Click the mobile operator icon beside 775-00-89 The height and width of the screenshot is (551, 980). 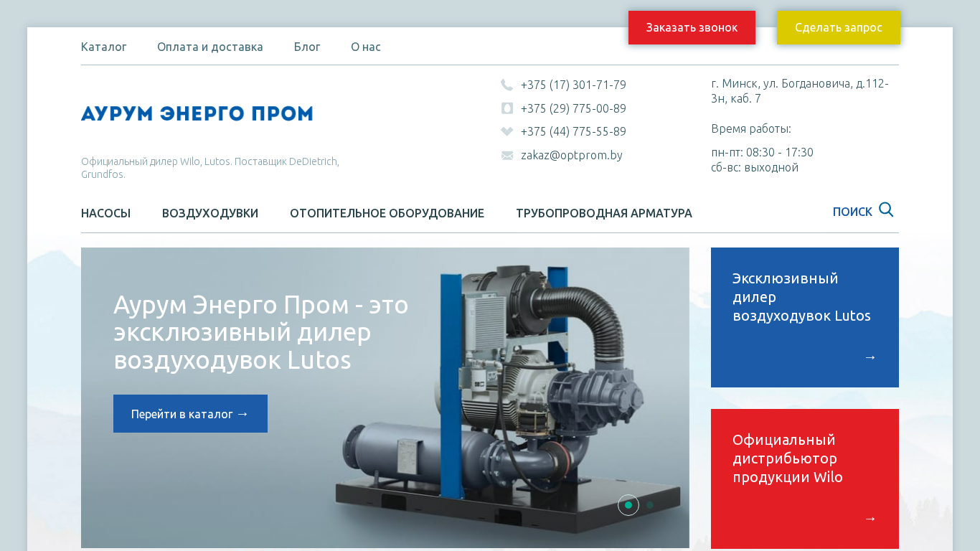507,108
